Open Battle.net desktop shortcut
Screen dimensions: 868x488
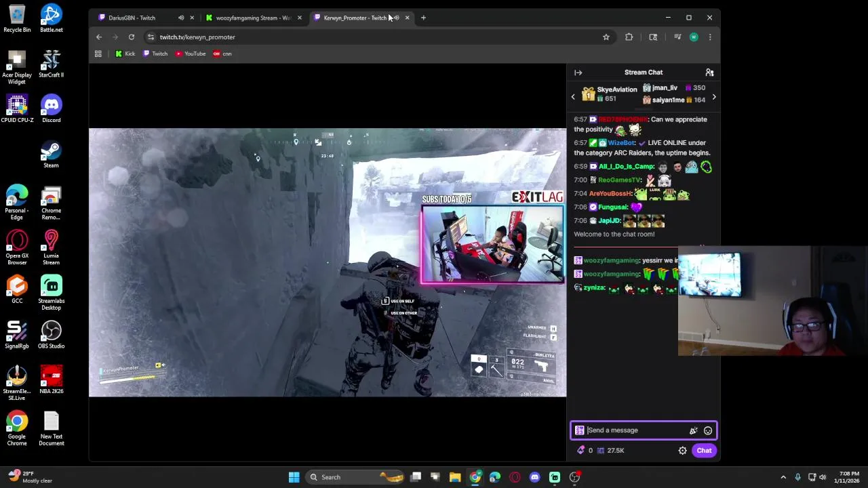coord(51,18)
